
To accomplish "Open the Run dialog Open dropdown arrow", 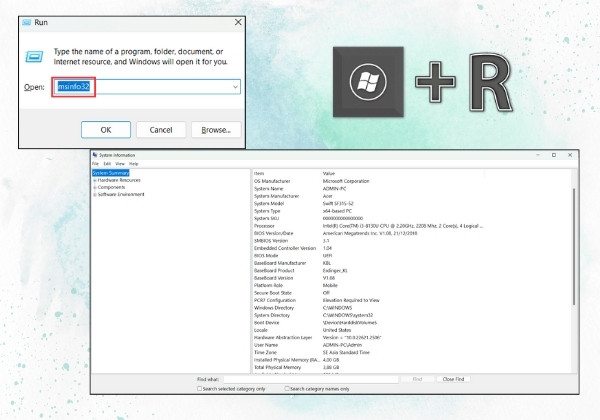I will click(235, 87).
